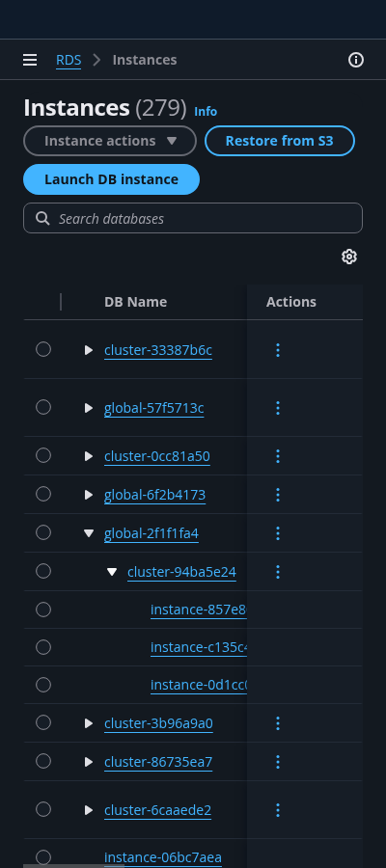Open actions menu for global-6f2b4173
The height and width of the screenshot is (868, 386).
click(278, 495)
